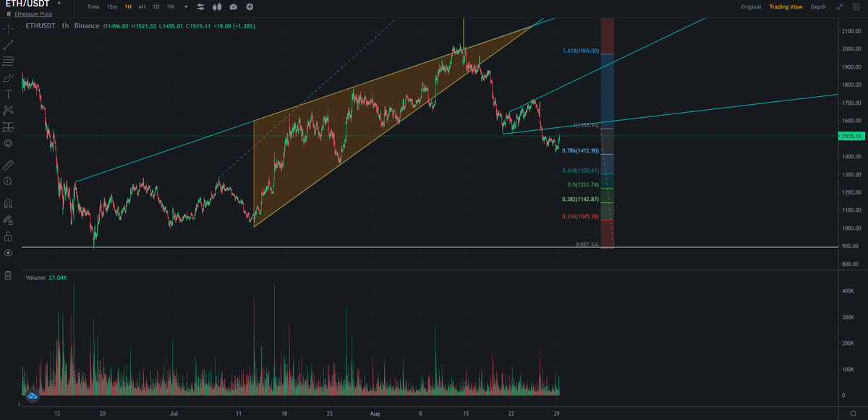Expand more time intervals dropdown arrow

pyautogui.click(x=185, y=7)
